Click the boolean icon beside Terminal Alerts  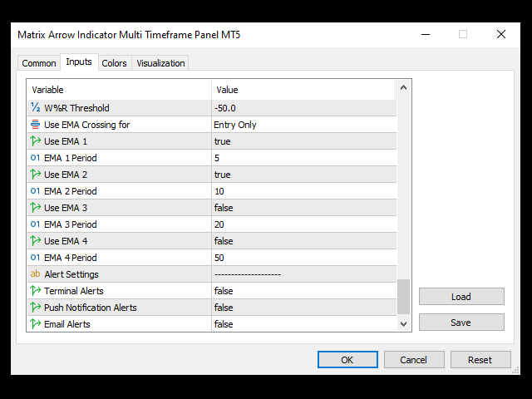35,290
